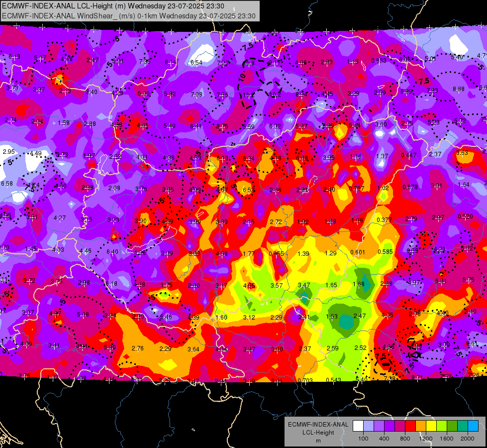Click the wind shear value '0.703'
Image resolution: width=487 pixels, height=448 pixels.
click(x=305, y=380)
